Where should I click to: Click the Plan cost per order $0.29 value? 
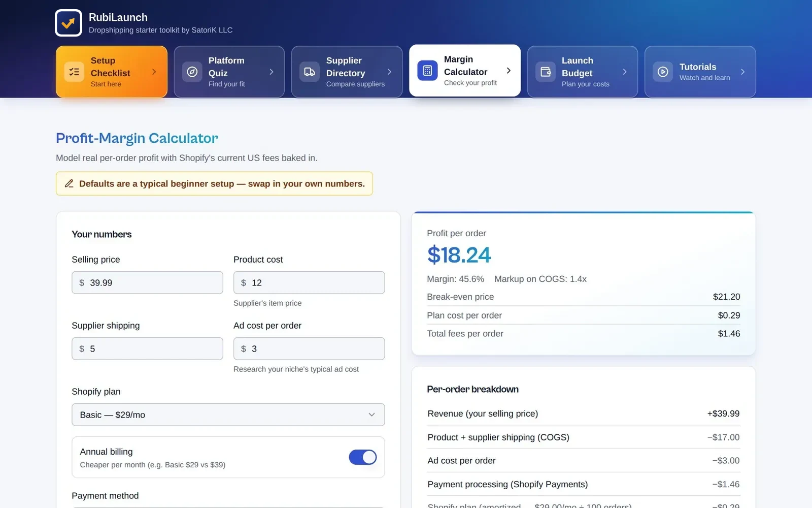click(729, 315)
